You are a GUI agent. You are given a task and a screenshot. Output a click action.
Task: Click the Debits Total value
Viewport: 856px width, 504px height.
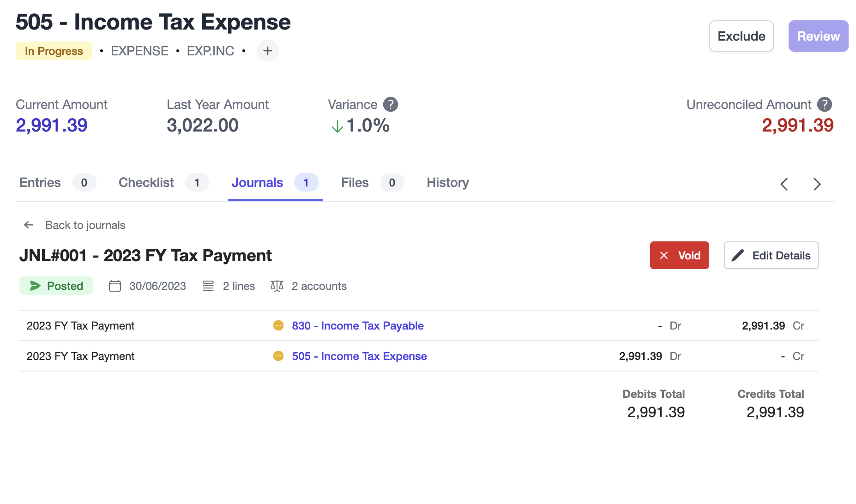656,412
